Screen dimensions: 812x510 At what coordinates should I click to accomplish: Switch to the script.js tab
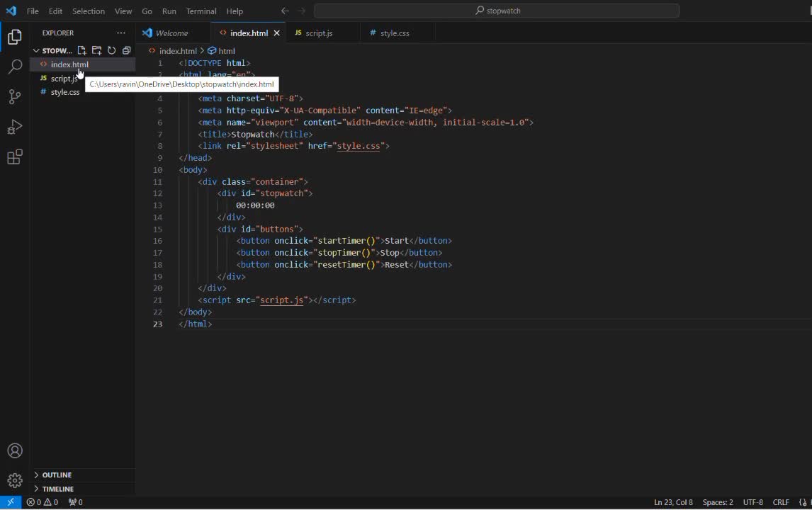tap(319, 33)
